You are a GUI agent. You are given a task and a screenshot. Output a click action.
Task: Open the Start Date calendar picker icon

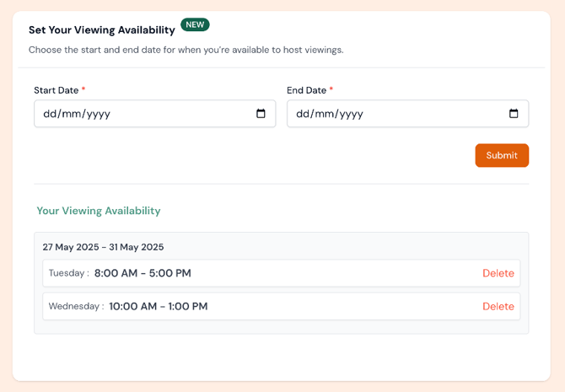click(261, 114)
